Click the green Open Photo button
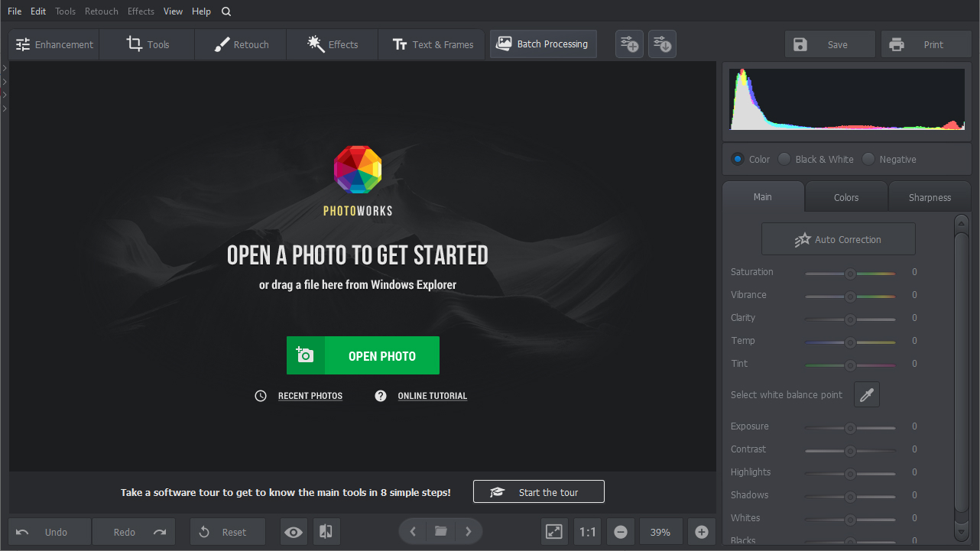980x551 pixels. click(363, 355)
